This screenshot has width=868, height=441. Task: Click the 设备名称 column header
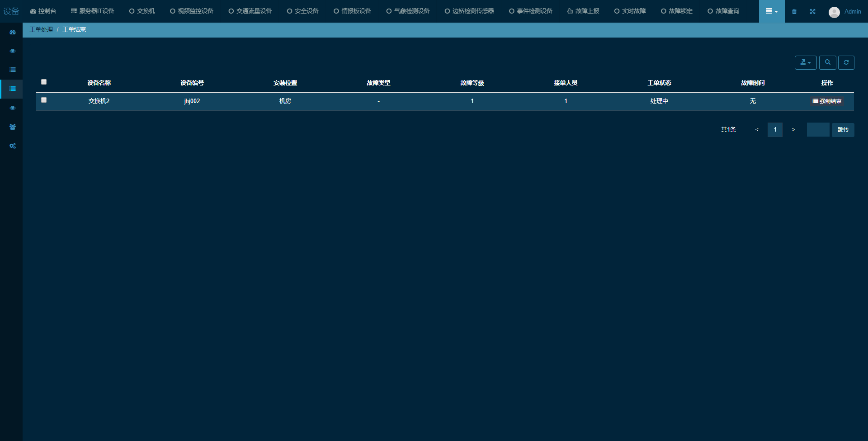pyautogui.click(x=99, y=83)
